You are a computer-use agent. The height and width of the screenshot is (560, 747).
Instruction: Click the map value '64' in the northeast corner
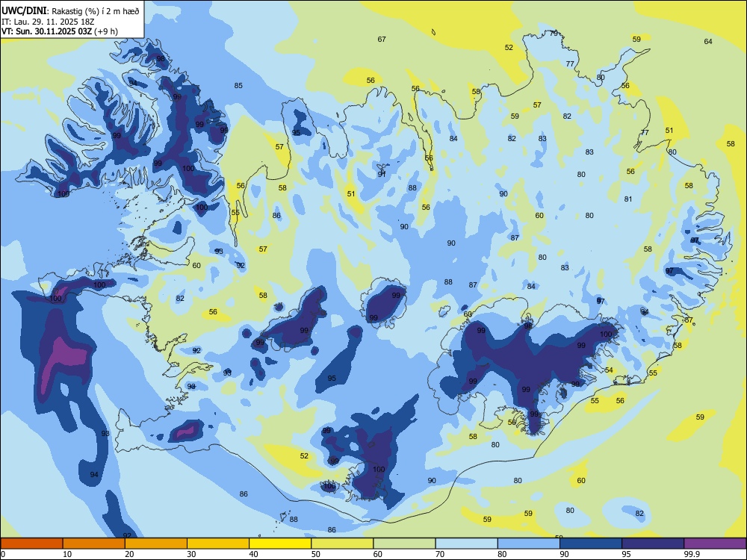pyautogui.click(x=708, y=41)
